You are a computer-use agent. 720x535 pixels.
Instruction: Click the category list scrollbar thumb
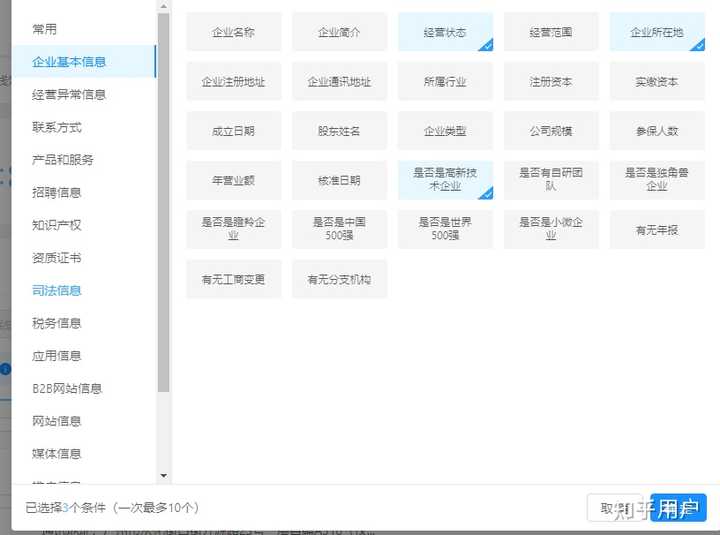[163, 203]
